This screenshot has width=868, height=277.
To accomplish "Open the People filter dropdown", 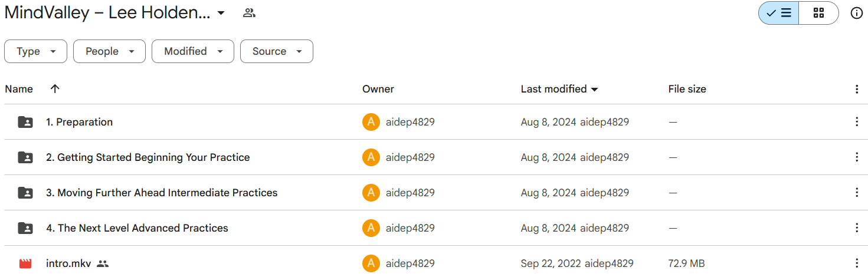I will [x=109, y=51].
